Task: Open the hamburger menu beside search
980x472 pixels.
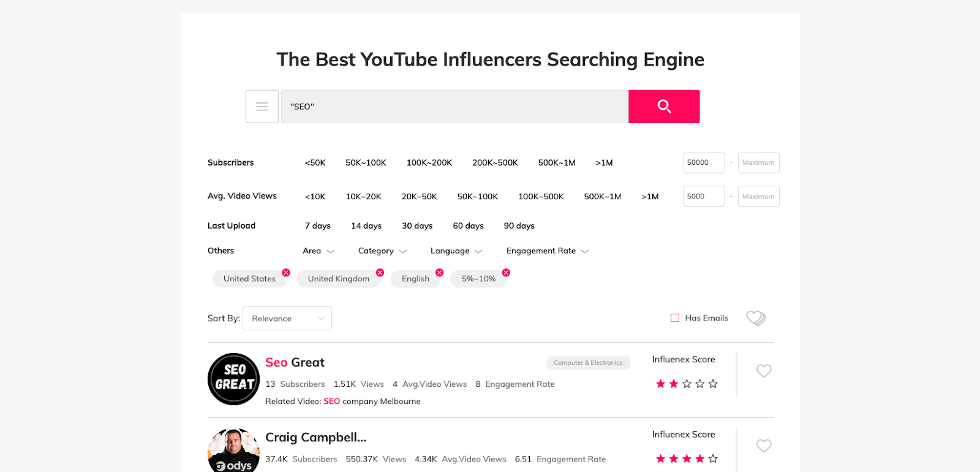Action: point(262,107)
